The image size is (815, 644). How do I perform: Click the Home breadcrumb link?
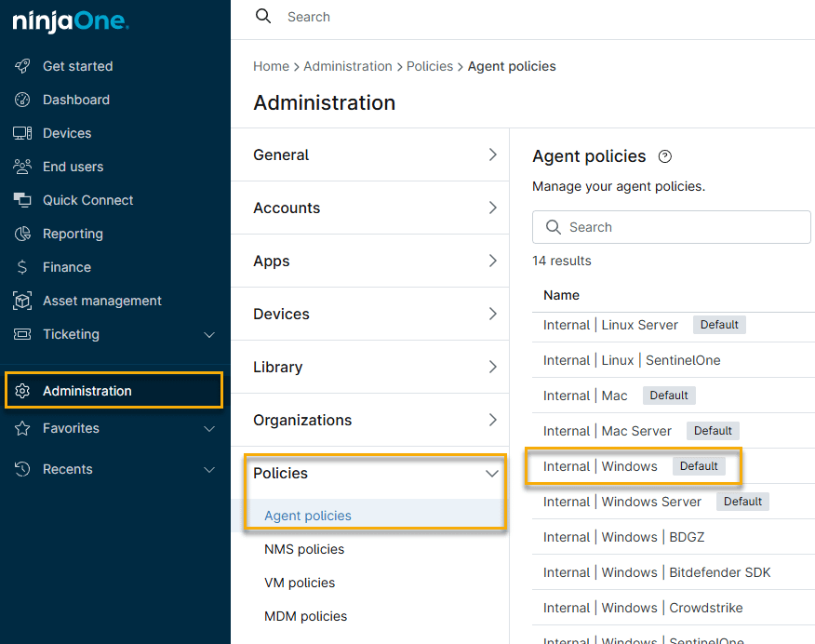coord(271,66)
